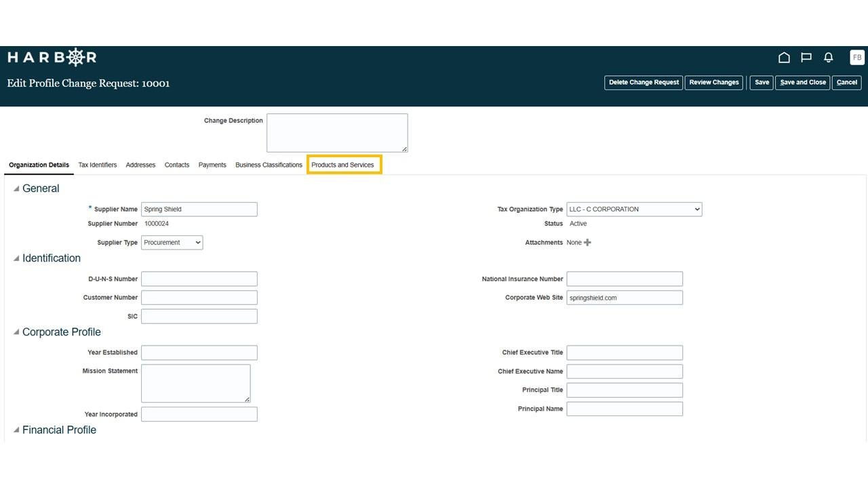Focus the Mission Statement text area
This screenshot has height=488, width=868.
pyautogui.click(x=196, y=384)
